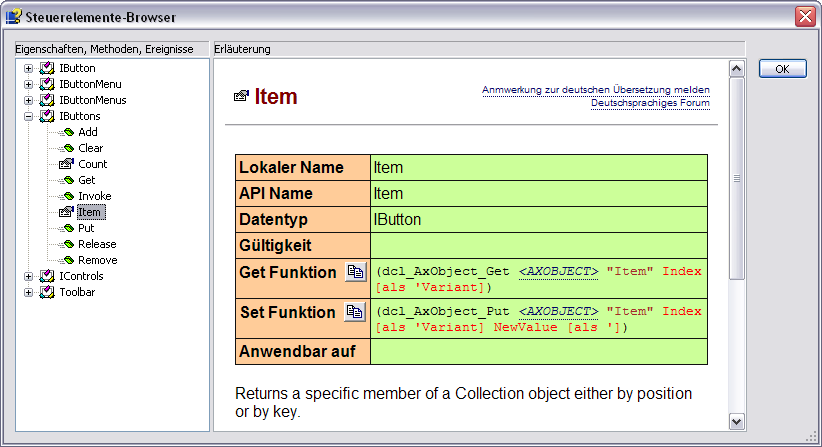Screen dimensions: 822x447
Task: Click the property icon beside Item heading
Action: [x=241, y=96]
